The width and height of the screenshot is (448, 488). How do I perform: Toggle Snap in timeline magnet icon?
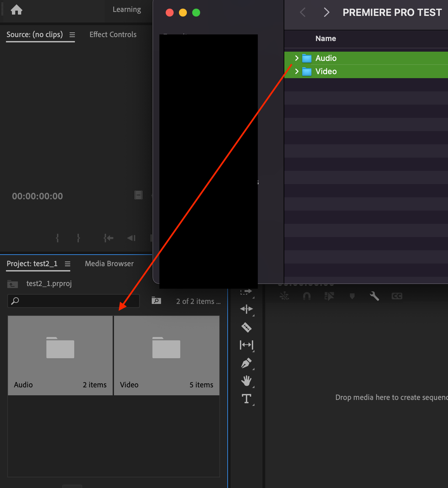click(x=307, y=296)
